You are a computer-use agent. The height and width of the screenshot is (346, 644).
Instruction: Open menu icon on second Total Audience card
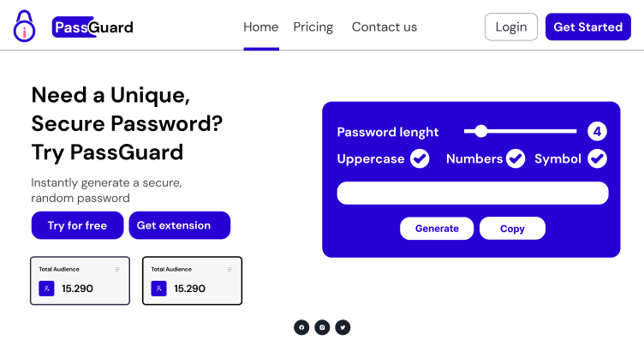230,270
